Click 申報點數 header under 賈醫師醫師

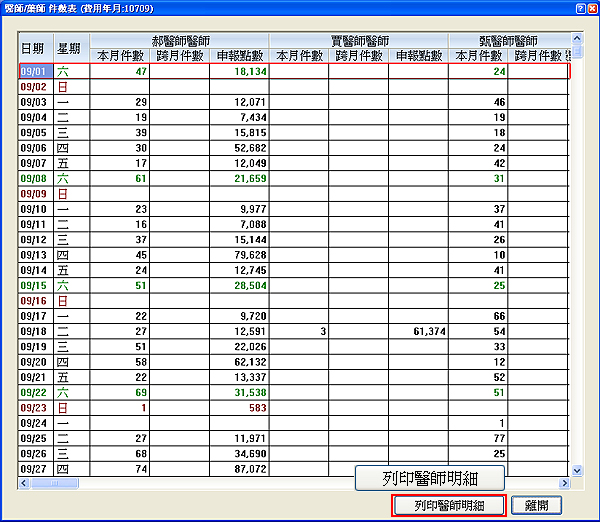tap(417, 56)
